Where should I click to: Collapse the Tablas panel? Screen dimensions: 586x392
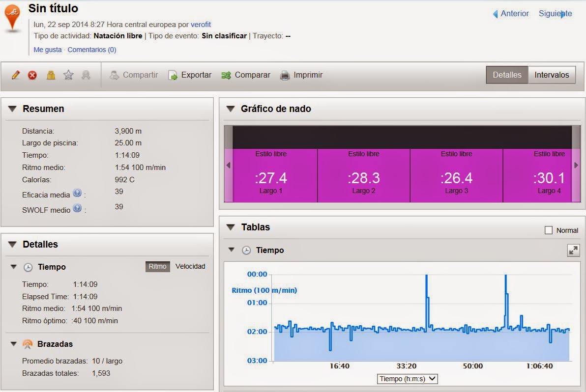tap(231, 227)
